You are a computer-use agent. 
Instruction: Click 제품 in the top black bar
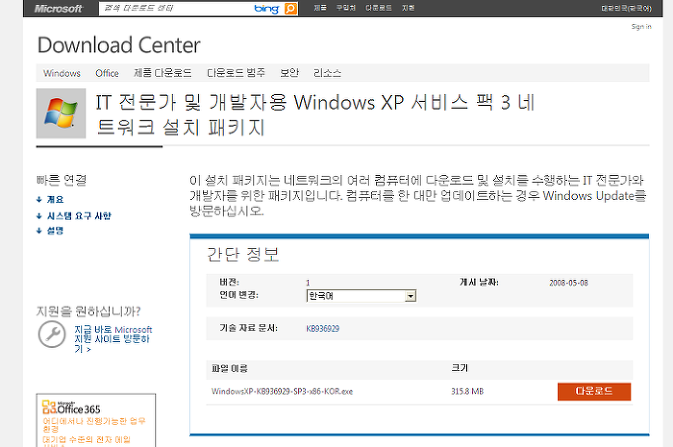pos(320,8)
